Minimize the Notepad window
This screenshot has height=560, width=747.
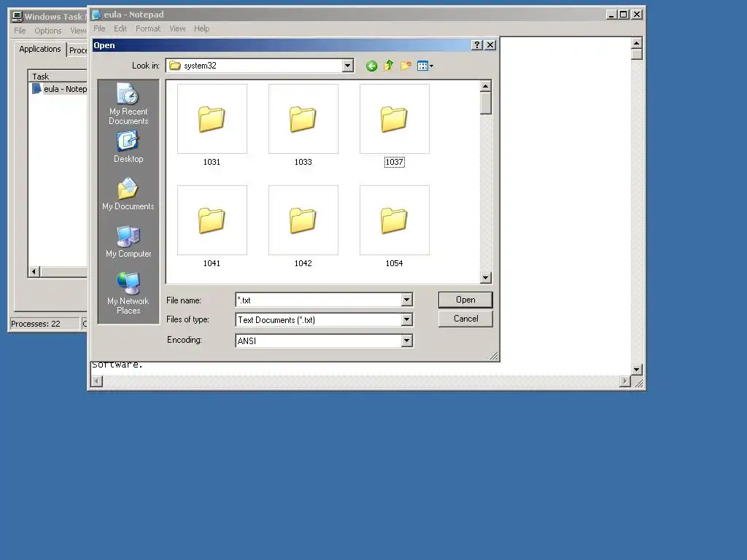pyautogui.click(x=611, y=15)
